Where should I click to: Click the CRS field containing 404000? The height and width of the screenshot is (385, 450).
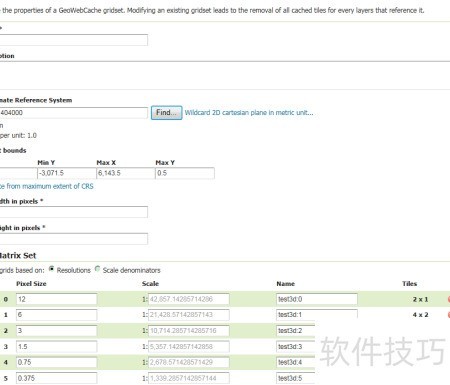point(74,113)
